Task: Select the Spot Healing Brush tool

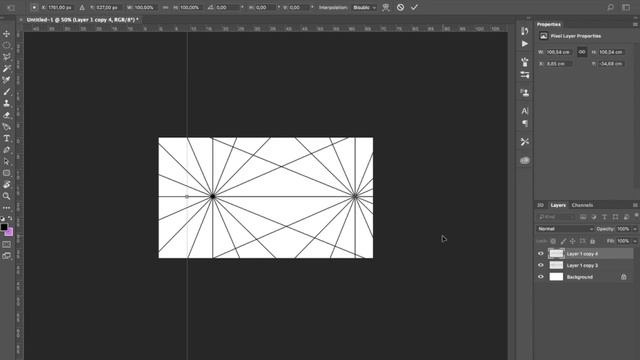Action: pos(7,80)
